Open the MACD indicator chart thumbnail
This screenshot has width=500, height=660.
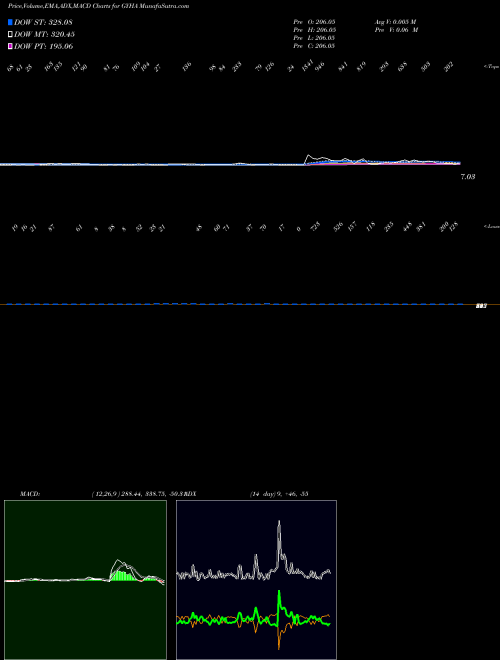(85, 580)
